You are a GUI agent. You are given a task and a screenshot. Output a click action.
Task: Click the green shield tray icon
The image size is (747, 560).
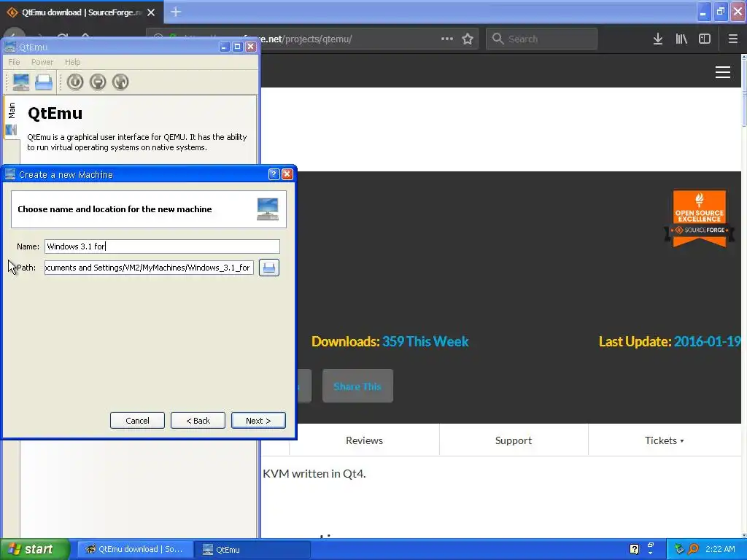click(x=679, y=549)
